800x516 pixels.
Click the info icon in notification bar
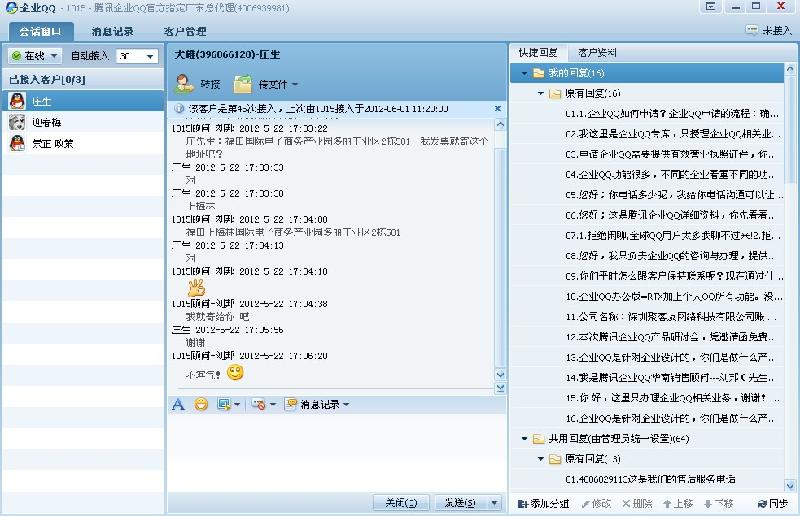coord(179,109)
